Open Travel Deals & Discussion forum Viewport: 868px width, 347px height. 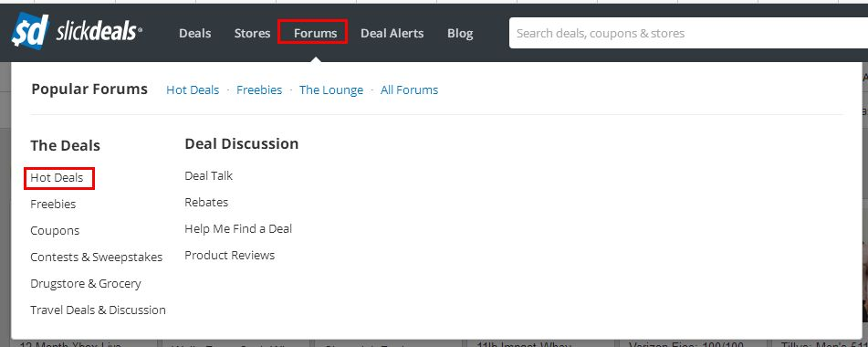click(x=98, y=310)
